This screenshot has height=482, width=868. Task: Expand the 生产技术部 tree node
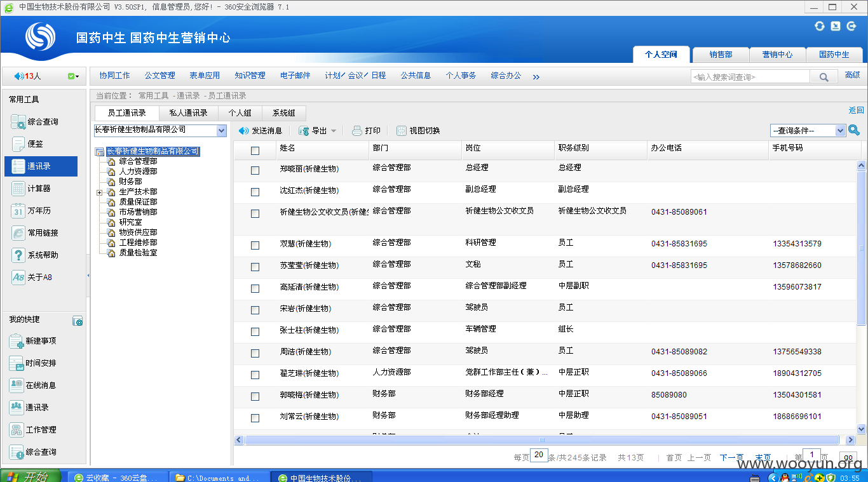[99, 192]
